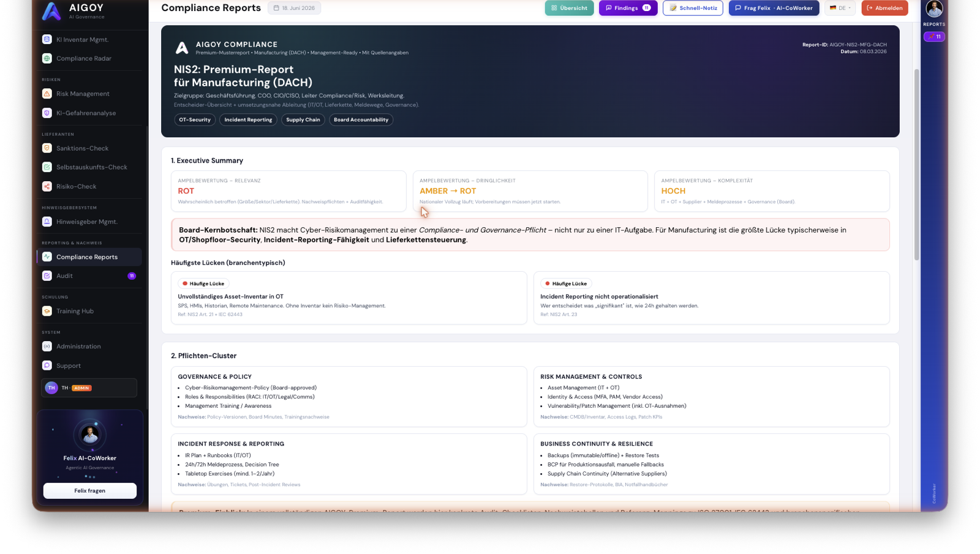Click the HOCH Komplexität card

click(x=772, y=192)
